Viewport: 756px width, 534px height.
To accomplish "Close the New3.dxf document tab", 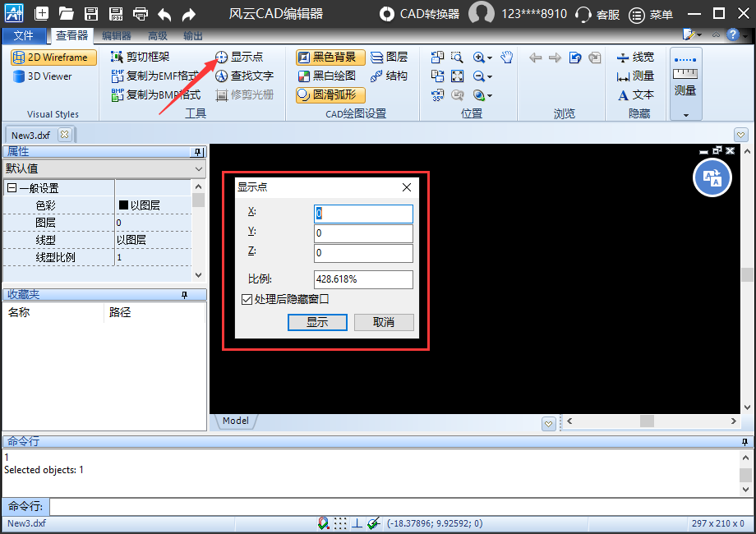I will (64, 135).
